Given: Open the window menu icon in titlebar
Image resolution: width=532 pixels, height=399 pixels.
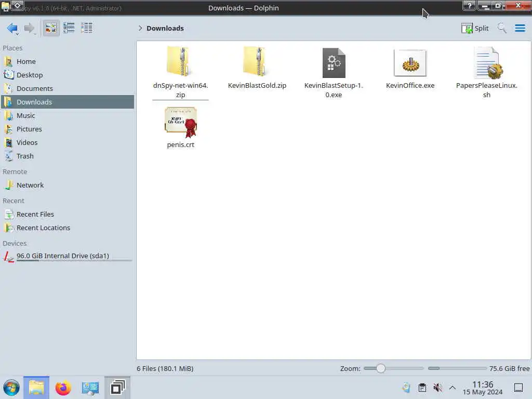Looking at the screenshot, I should (x=5, y=6).
